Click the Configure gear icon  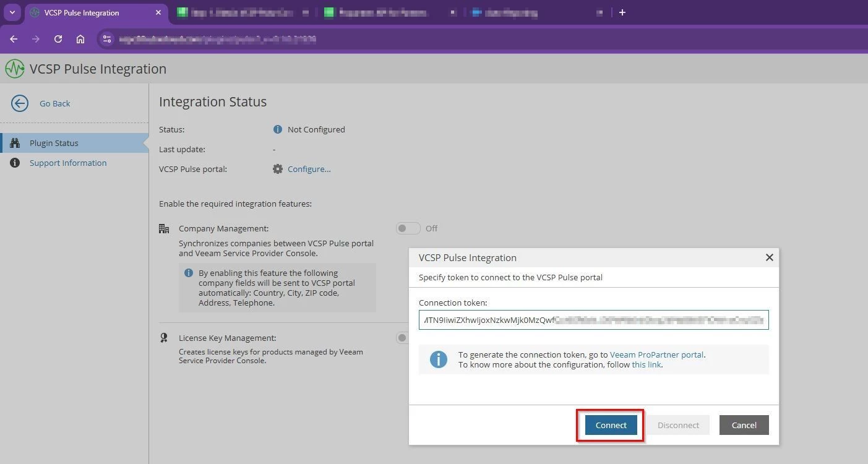pos(278,169)
